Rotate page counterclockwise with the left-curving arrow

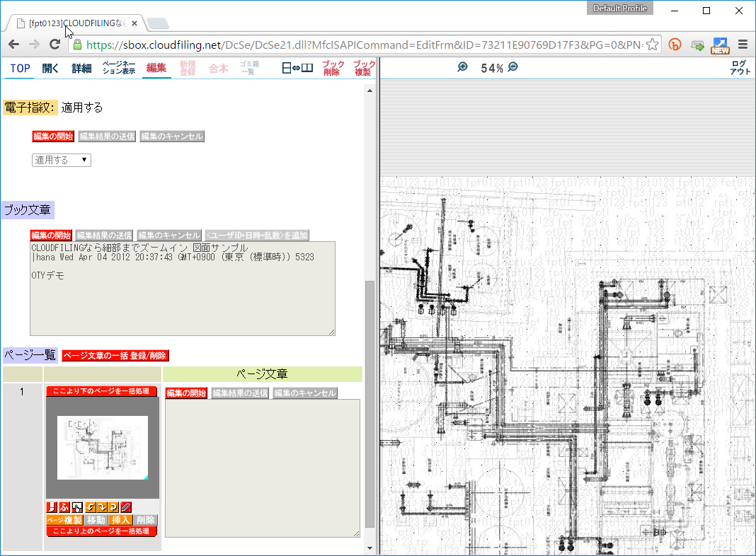tap(90, 507)
